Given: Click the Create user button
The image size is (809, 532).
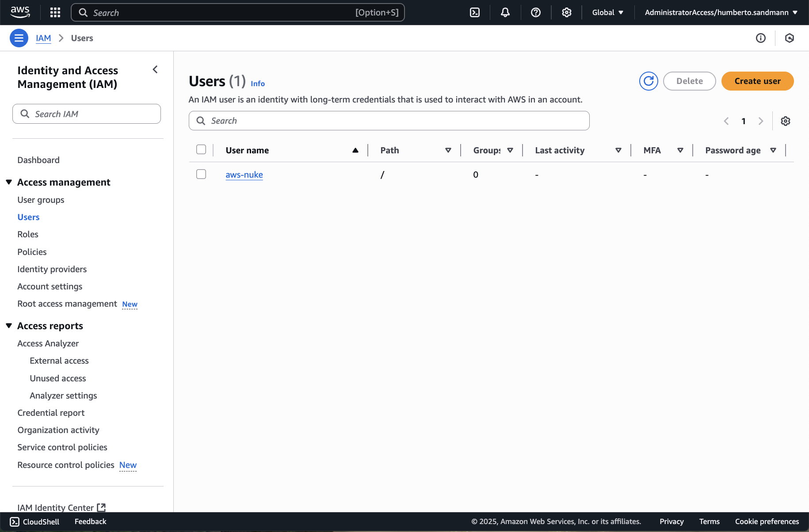Looking at the screenshot, I should pyautogui.click(x=757, y=81).
